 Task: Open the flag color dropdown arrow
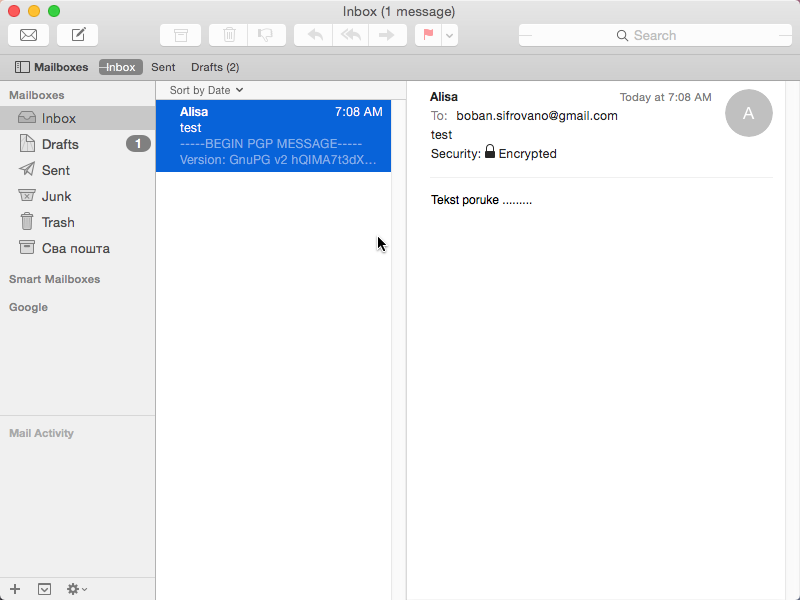449,35
